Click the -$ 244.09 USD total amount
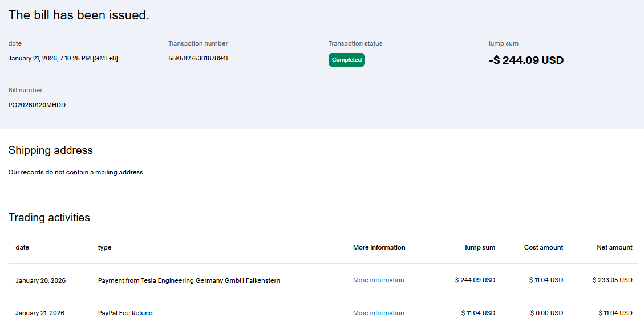The image size is (644, 330). 526,60
